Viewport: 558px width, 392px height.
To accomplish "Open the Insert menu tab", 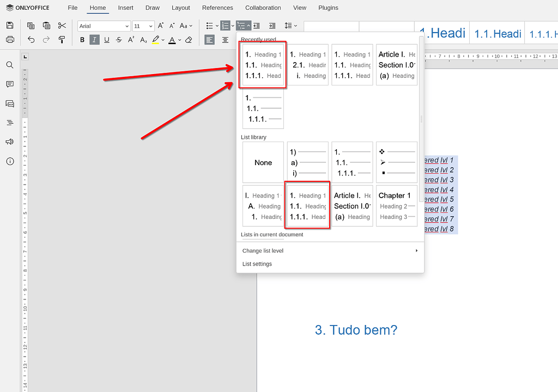I will coord(125,8).
